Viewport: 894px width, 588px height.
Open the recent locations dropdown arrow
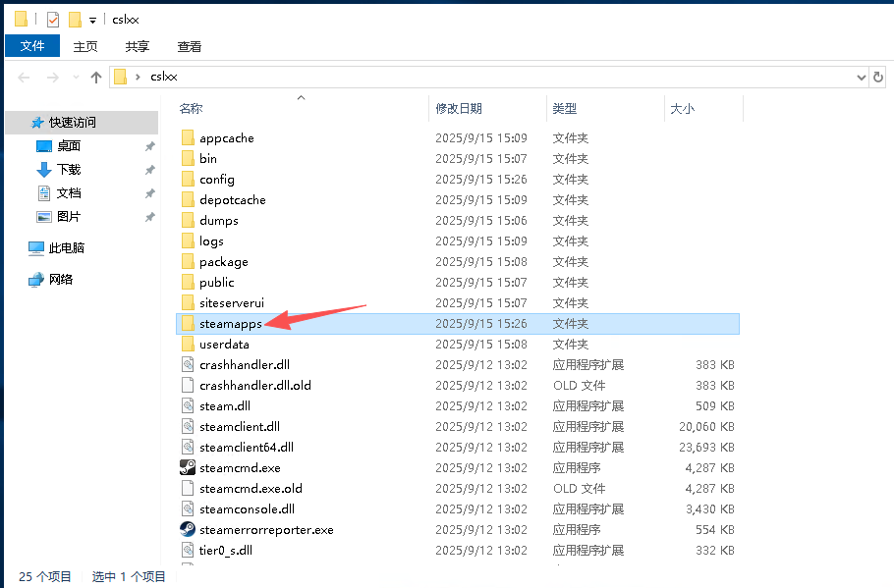point(74,78)
